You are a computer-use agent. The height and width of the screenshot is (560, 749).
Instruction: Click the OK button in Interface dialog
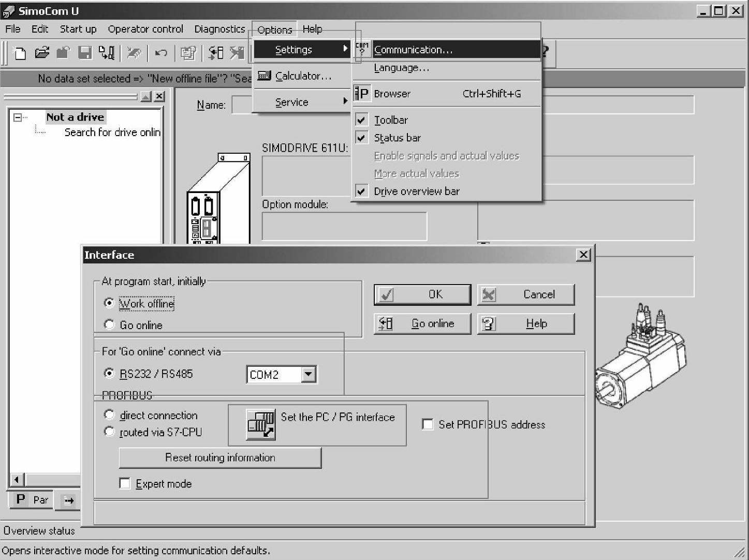(422, 294)
